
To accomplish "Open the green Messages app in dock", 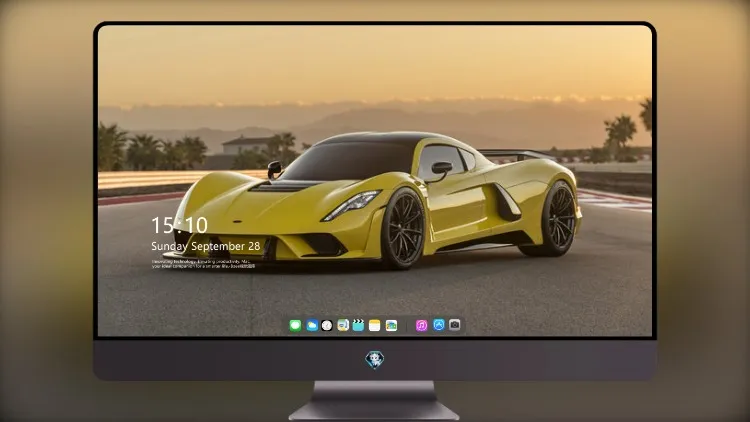I will point(295,326).
